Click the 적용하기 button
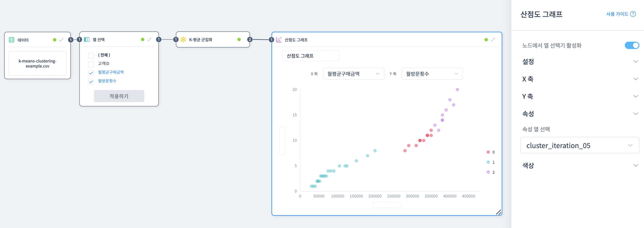The height and width of the screenshot is (228, 644). coord(119,96)
